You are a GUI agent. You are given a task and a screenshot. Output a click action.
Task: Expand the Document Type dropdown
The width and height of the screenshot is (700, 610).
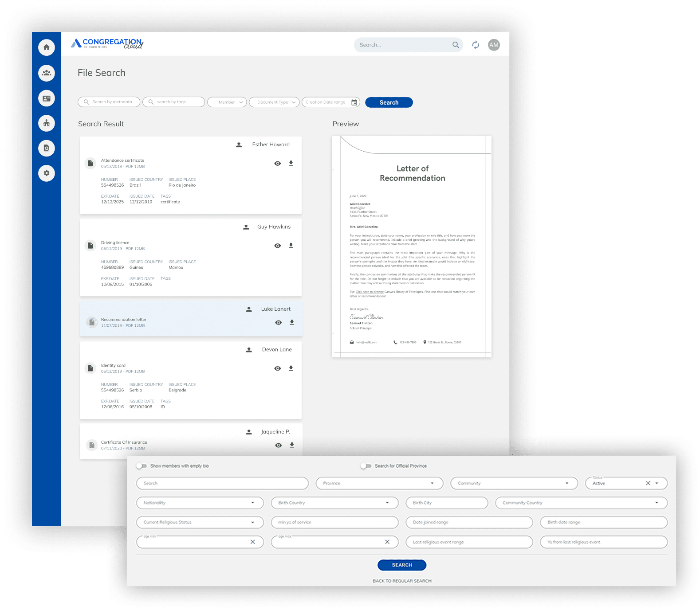pos(274,102)
